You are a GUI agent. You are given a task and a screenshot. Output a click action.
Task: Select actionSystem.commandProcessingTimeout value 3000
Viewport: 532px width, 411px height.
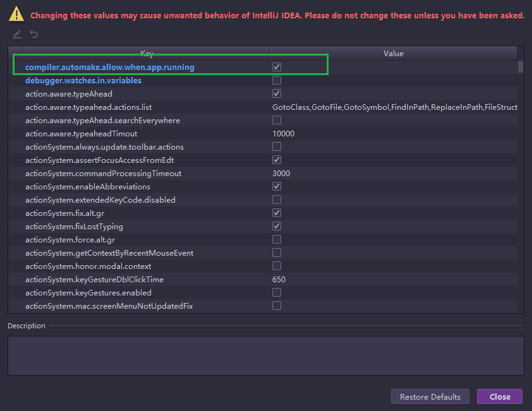point(281,173)
